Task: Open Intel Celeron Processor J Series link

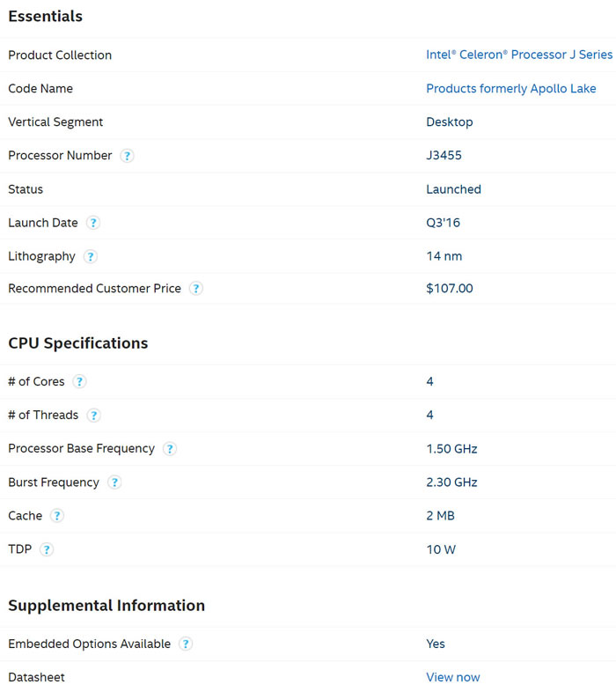Action: (519, 55)
